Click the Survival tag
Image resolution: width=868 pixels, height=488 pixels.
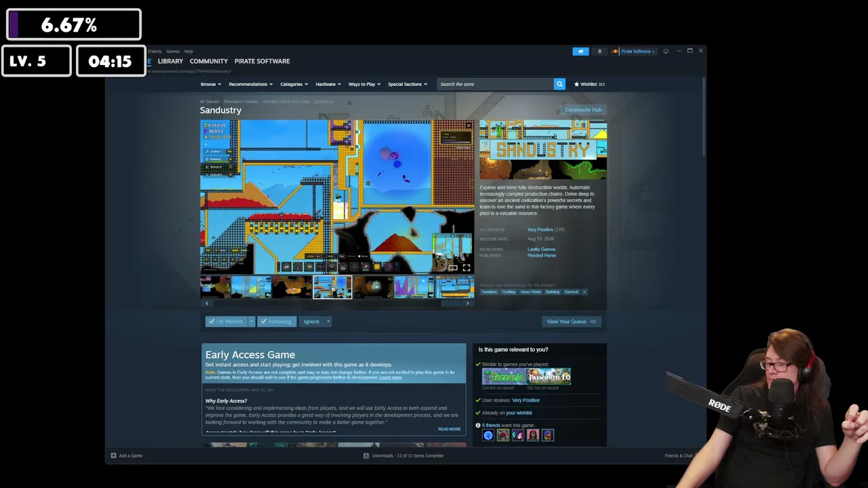(x=572, y=292)
